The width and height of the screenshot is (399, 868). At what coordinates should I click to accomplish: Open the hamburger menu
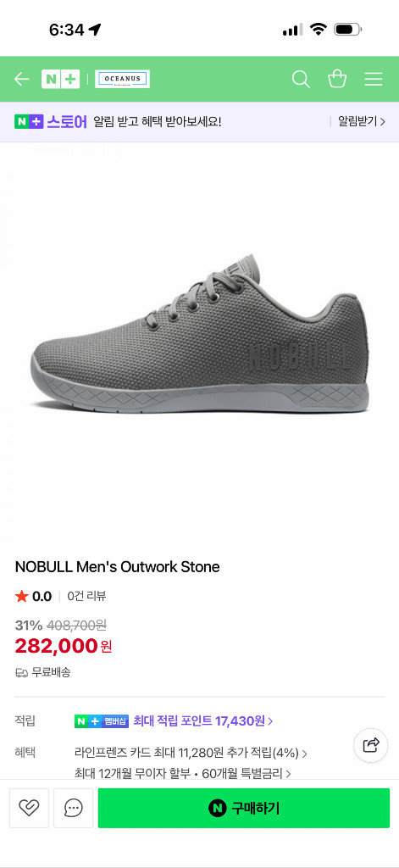point(374,79)
